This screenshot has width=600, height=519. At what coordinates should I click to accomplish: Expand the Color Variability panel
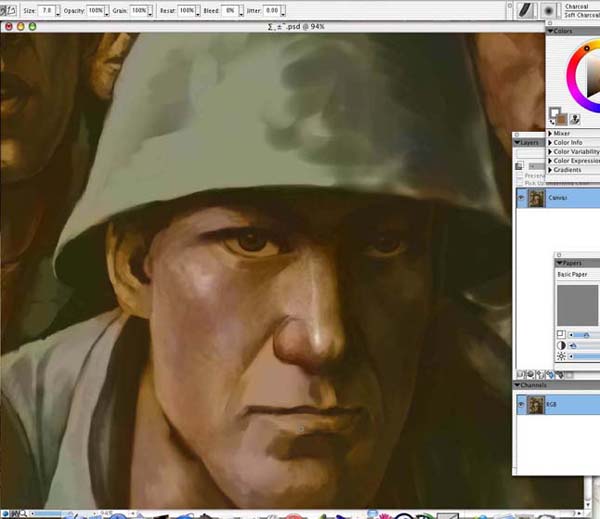coord(550,152)
